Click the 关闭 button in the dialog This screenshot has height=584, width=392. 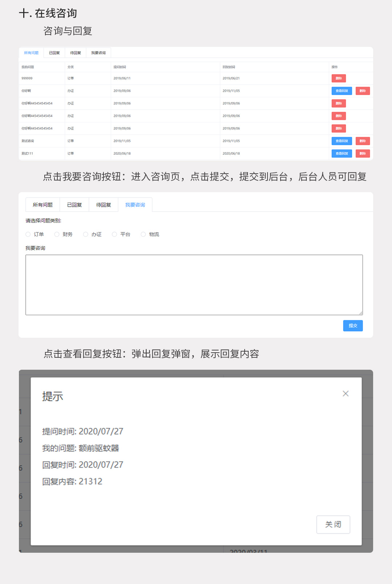pos(333,524)
